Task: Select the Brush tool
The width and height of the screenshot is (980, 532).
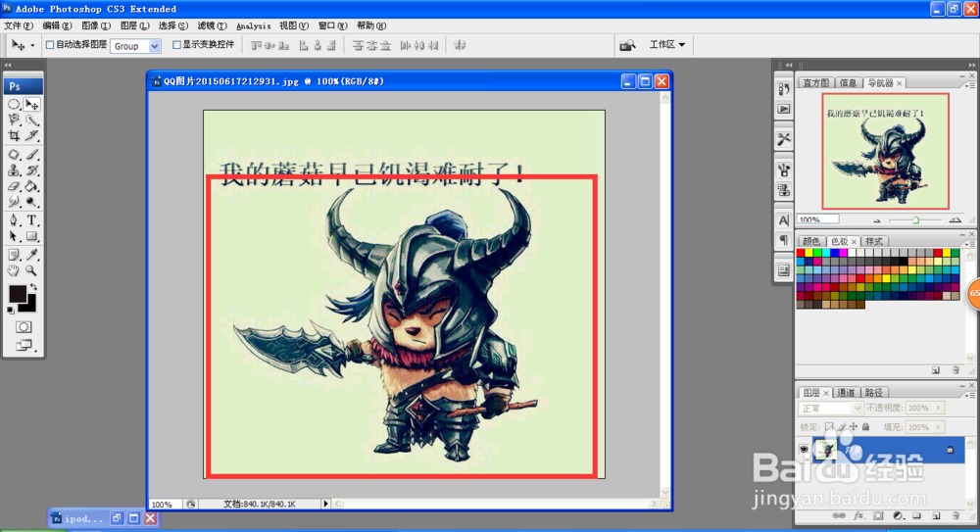Action: click(31, 155)
